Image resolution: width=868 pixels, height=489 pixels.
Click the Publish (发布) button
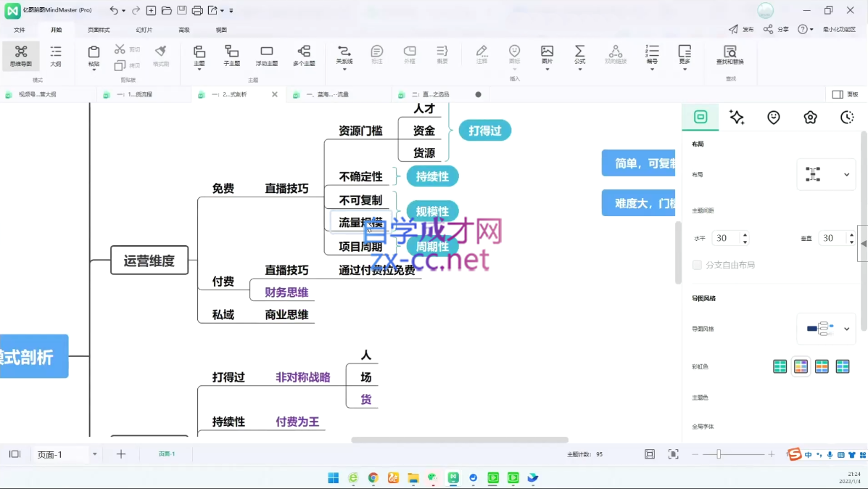click(x=741, y=29)
